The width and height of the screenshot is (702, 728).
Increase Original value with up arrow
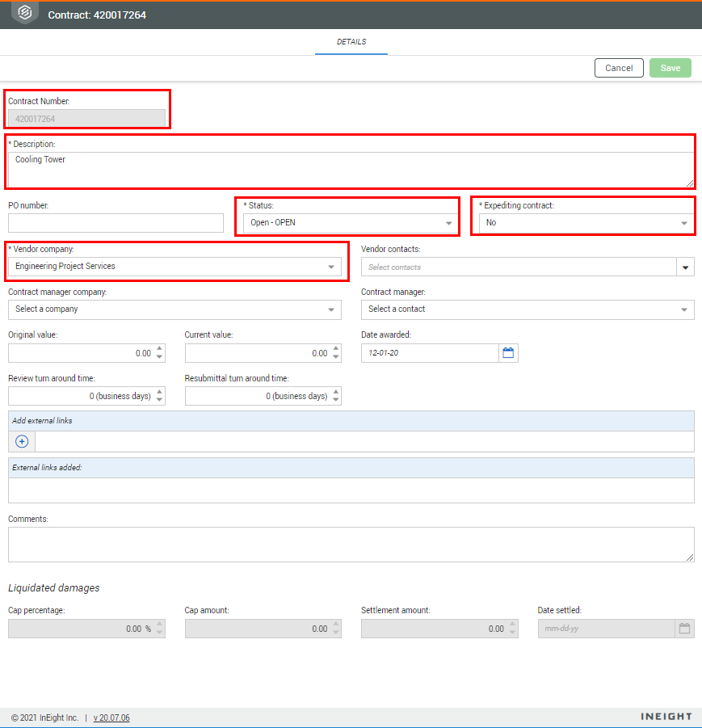(159, 349)
